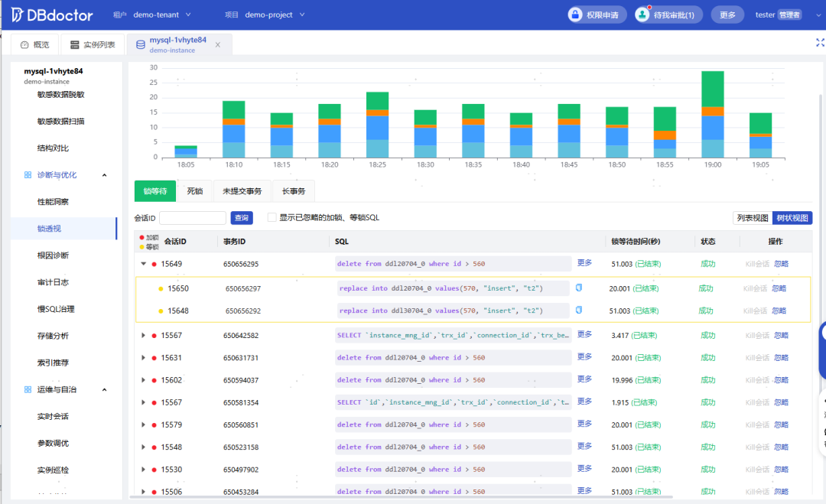Image resolution: width=826 pixels, height=504 pixels.
Task: Collapse the 诊断与优化 sidebar section
Action: click(x=105, y=175)
